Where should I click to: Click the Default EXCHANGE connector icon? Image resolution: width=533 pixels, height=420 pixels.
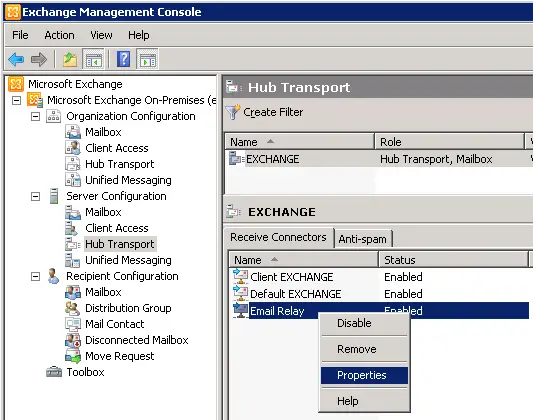[x=240, y=293]
